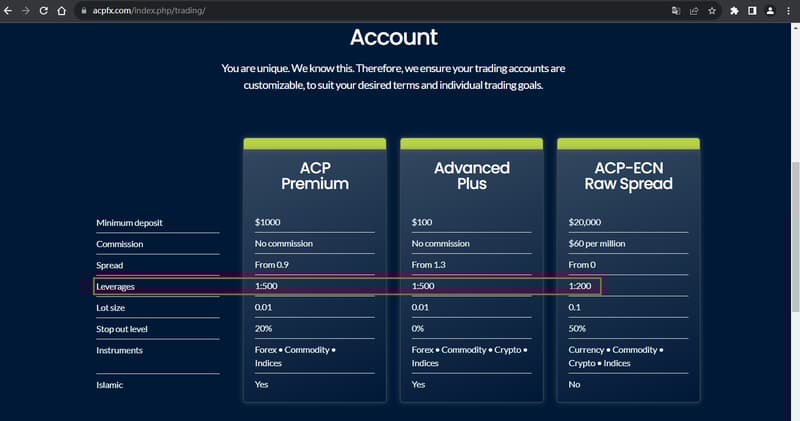Image resolution: width=800 pixels, height=421 pixels.
Task: Open the browser three-dot menu
Action: tap(788, 10)
